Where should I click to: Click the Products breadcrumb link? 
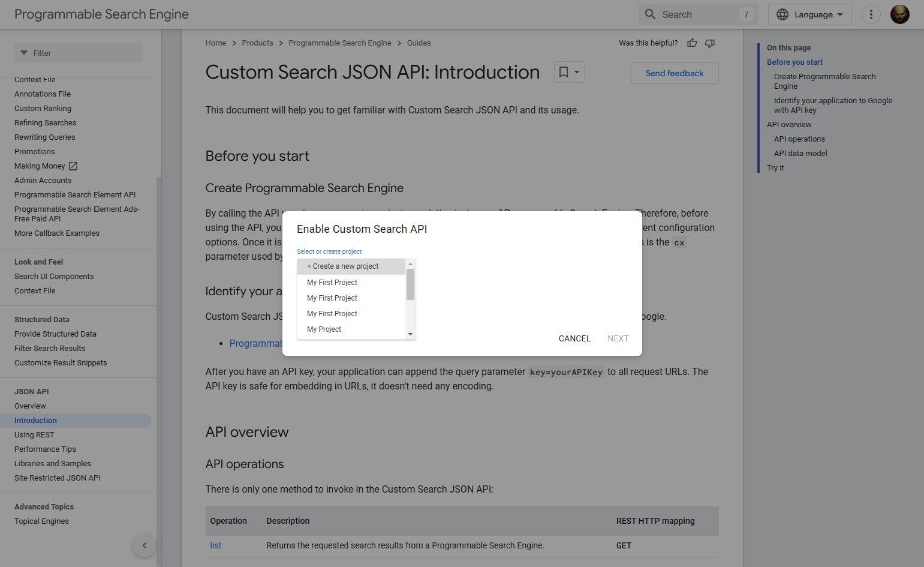click(257, 43)
